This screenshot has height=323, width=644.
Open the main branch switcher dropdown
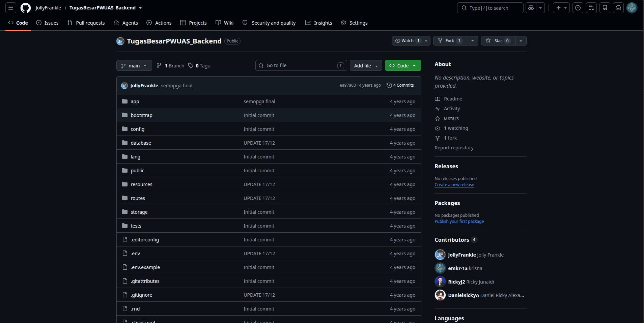134,65
